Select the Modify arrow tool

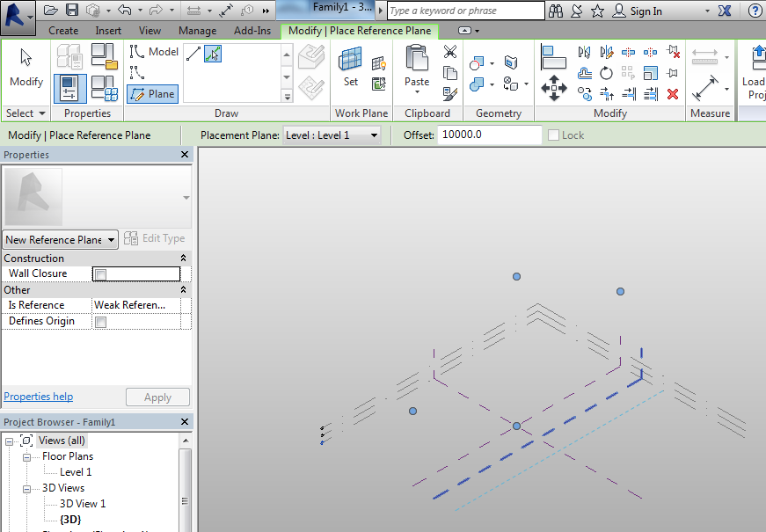26,66
